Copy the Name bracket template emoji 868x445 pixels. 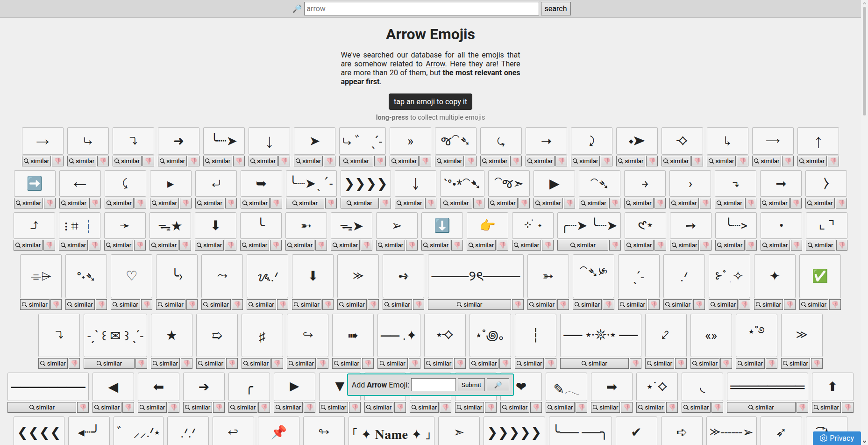[391, 431]
